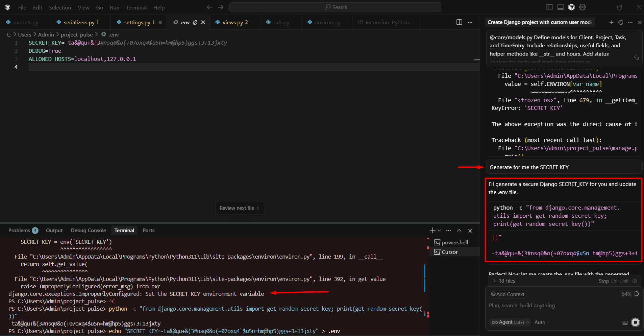
Task: Open the Terminal menu
Action: tap(136, 7)
